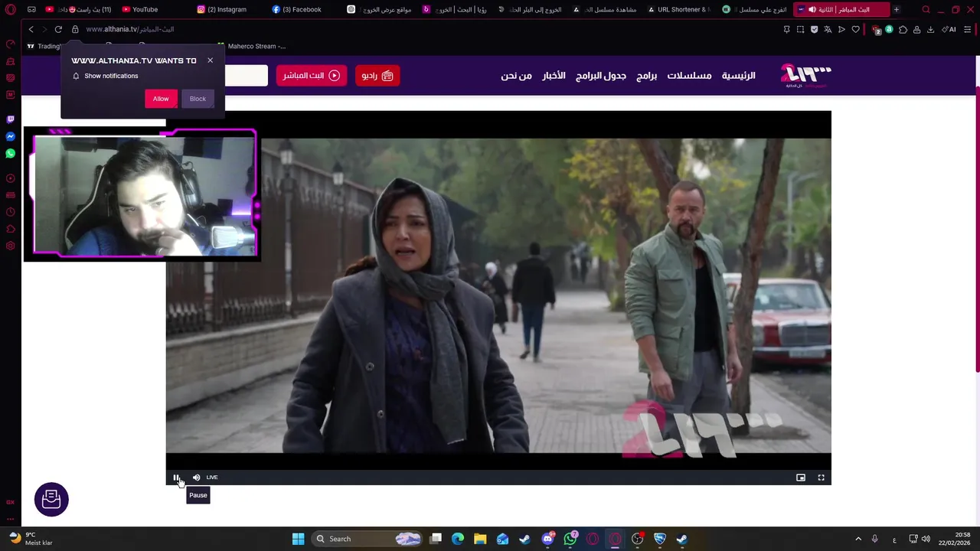980x551 pixels.
Task: Open the player icon in sidebar
Action: pos(10,178)
